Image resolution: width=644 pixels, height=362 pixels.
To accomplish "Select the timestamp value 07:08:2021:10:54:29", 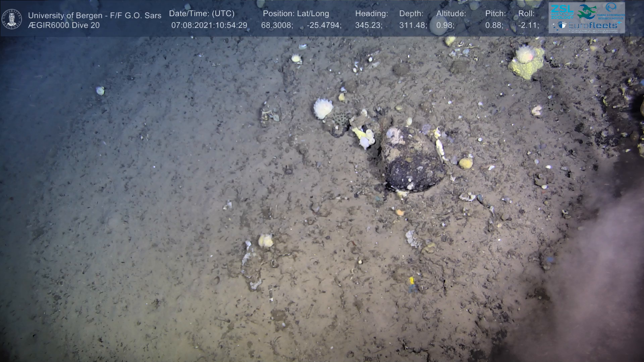I will [x=209, y=25].
